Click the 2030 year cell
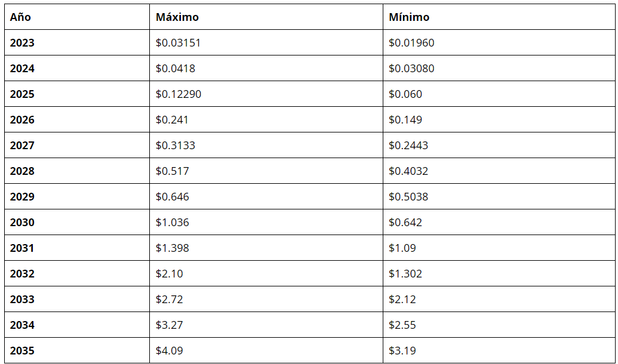Viewport: 618px width, 364px height. pos(22,223)
